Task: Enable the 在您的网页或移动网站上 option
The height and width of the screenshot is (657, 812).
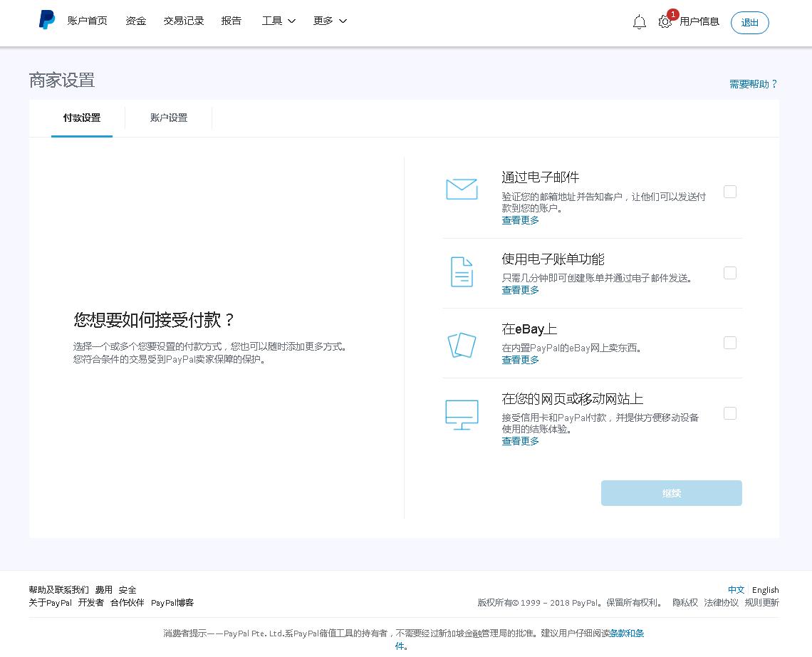Action: point(729,413)
